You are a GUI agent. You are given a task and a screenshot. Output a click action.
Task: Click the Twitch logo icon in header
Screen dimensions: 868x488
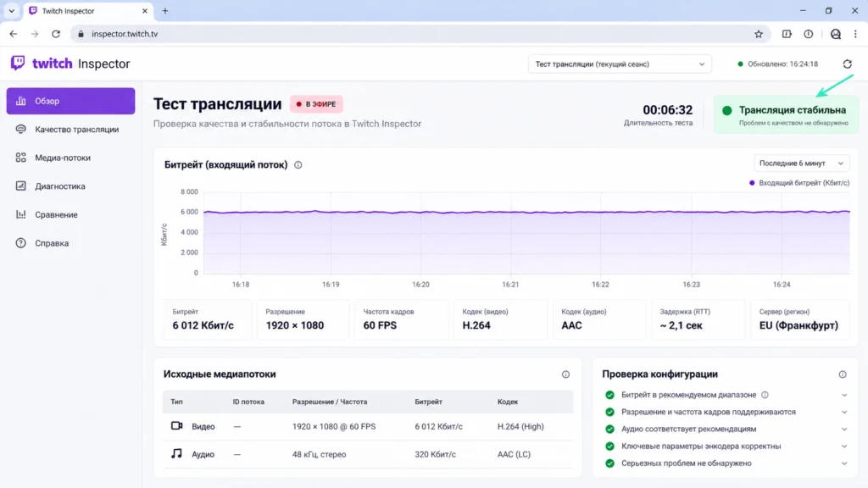click(x=18, y=63)
